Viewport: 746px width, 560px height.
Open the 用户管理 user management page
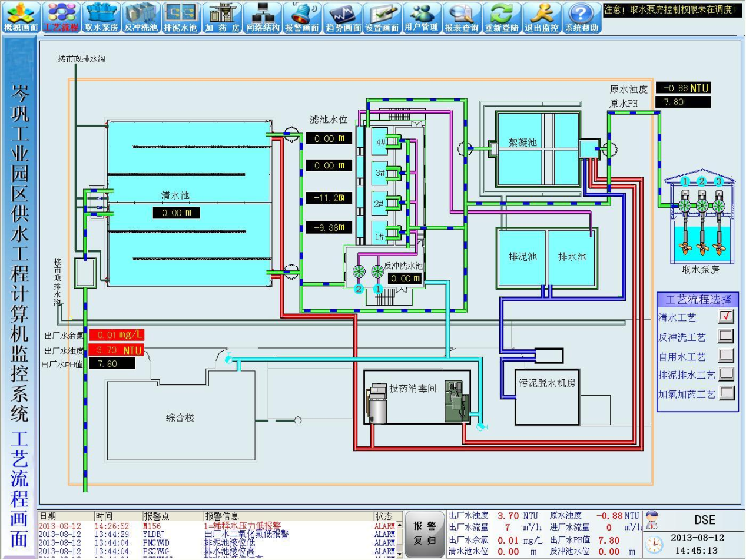(422, 18)
